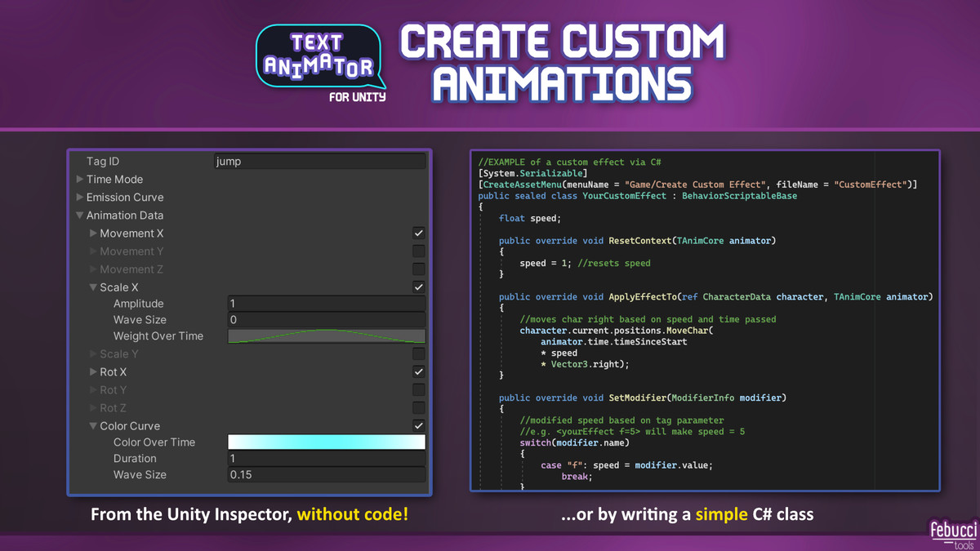Click the Duration value field
The height and width of the screenshot is (551, 980).
[x=327, y=459]
